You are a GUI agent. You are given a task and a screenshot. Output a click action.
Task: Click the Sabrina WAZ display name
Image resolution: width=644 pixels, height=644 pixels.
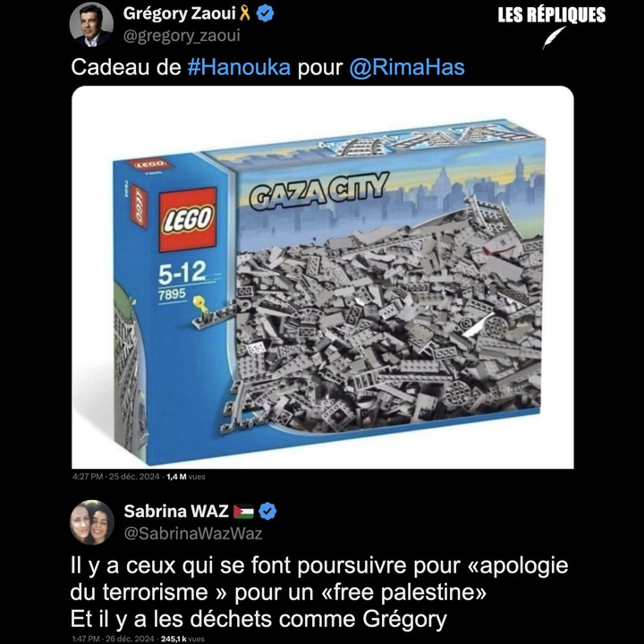pyautogui.click(x=176, y=512)
